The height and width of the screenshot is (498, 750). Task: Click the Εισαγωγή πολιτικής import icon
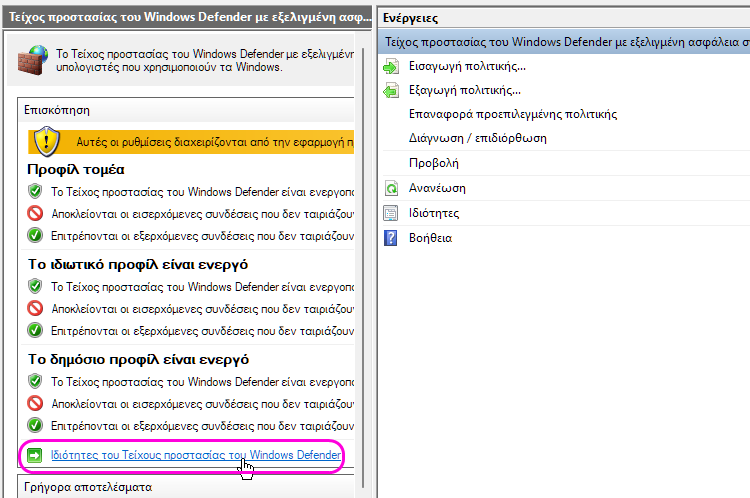pyautogui.click(x=391, y=66)
